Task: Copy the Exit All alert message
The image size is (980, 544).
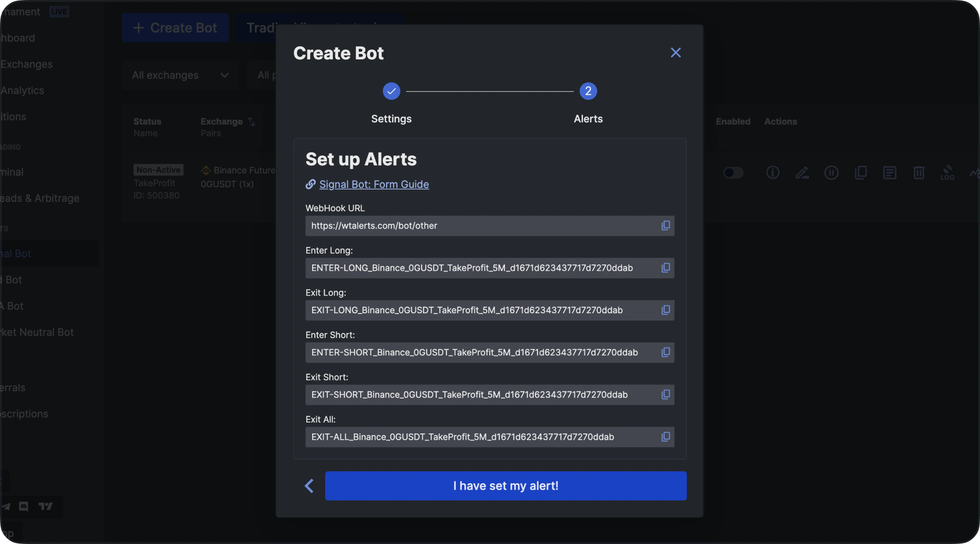Action: [x=665, y=437]
